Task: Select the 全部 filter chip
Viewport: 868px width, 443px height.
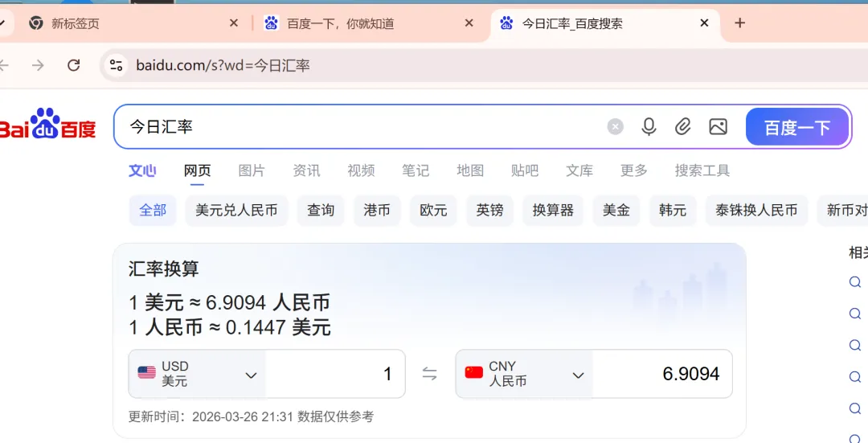Action: [x=153, y=211]
